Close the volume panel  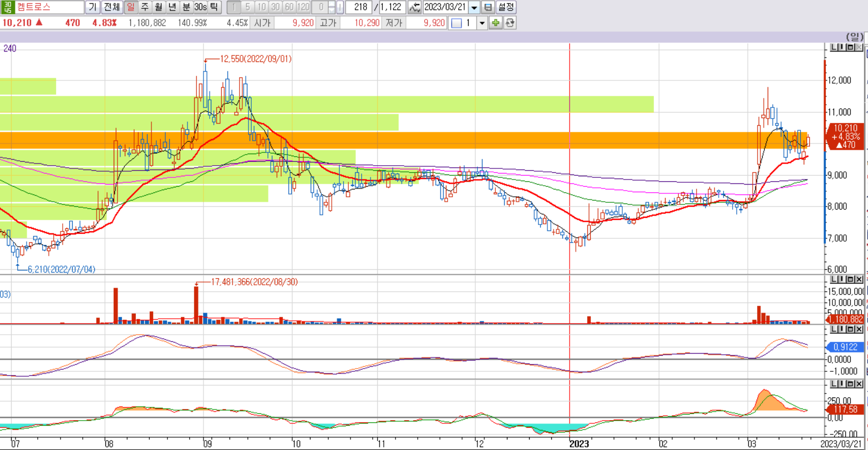[859, 279]
